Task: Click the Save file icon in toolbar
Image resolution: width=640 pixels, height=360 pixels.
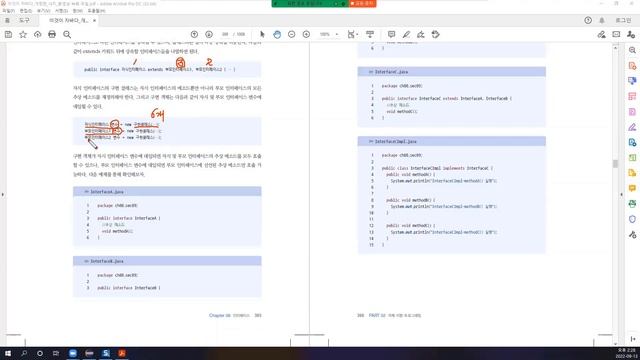Action: point(9,35)
